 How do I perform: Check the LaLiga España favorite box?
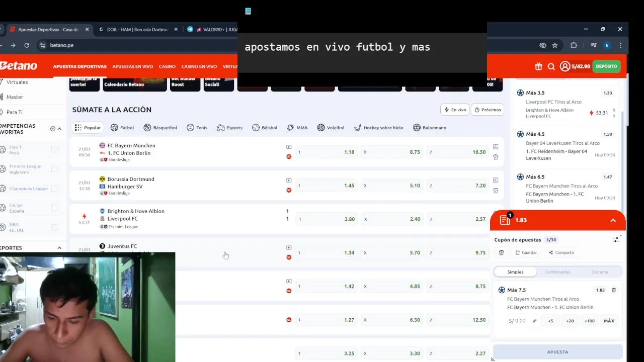[x=54, y=208]
